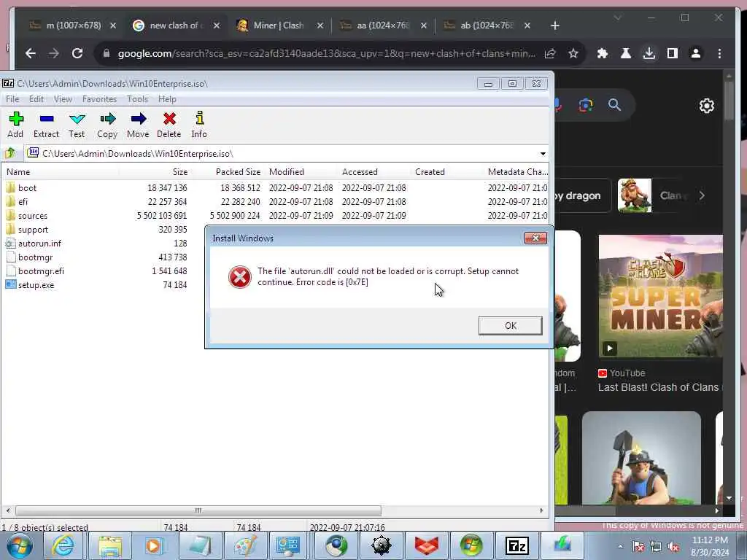
Task: Click the right arrow of 7-Zip horizontal scrollbar
Action: point(541,510)
